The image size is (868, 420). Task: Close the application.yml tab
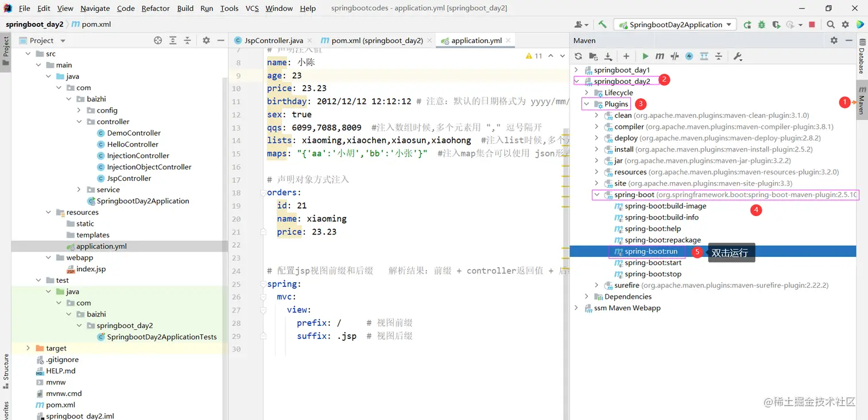click(x=509, y=40)
